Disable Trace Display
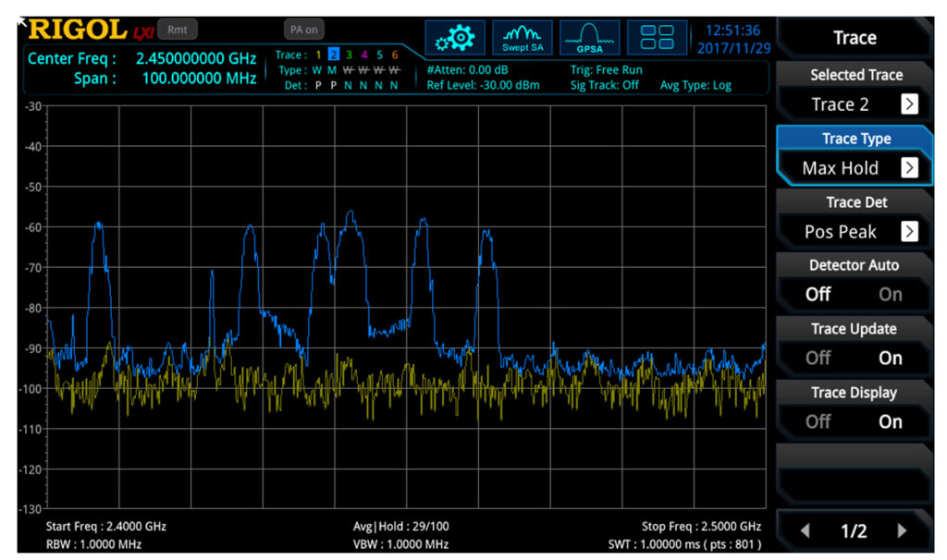Screen dimensions: 947x560 click(818, 421)
